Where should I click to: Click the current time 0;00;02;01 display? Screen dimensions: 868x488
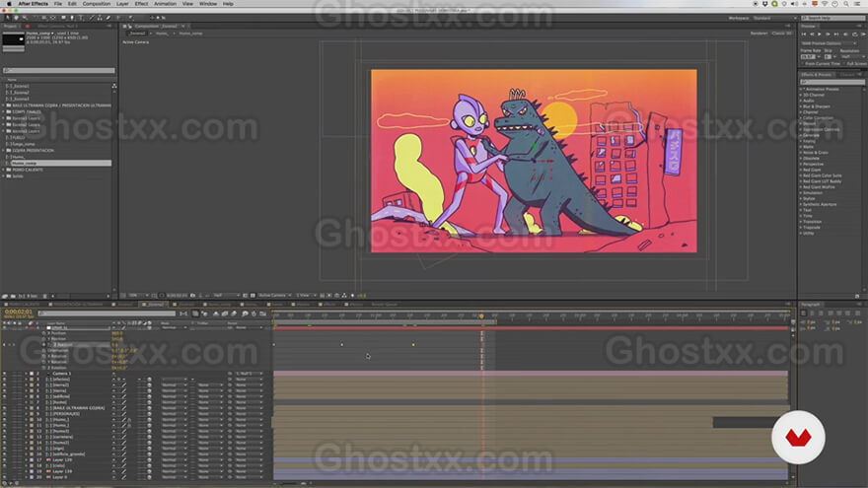19,313
